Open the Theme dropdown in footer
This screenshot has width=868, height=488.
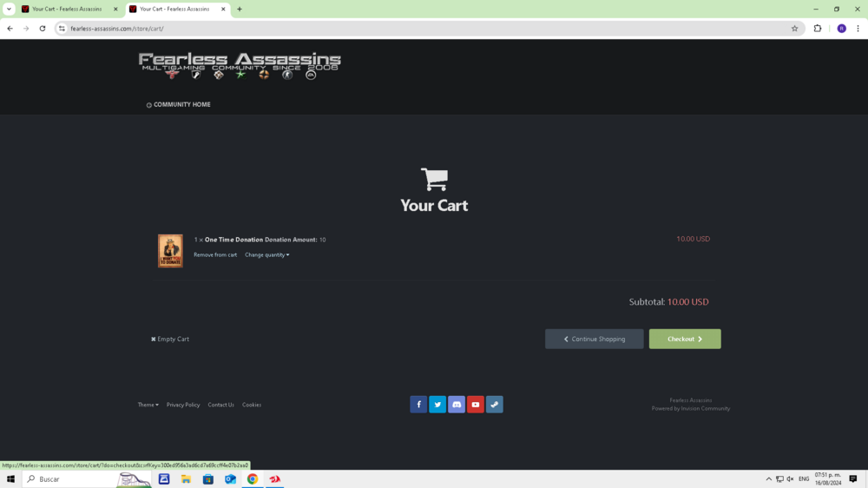tap(148, 405)
